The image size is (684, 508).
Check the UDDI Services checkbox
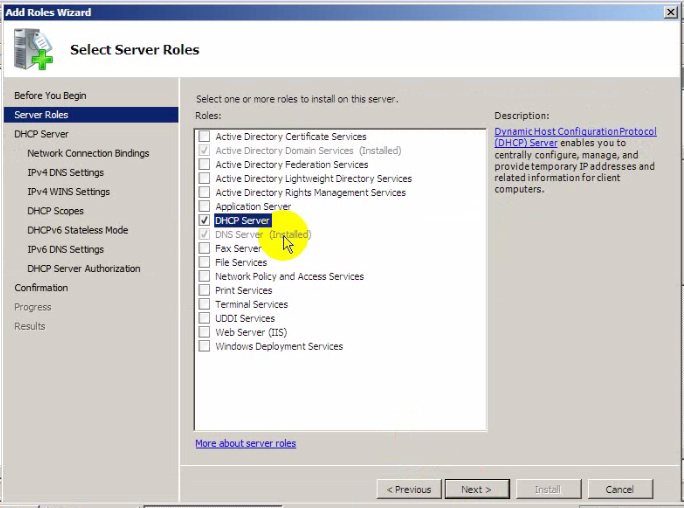coord(204,318)
